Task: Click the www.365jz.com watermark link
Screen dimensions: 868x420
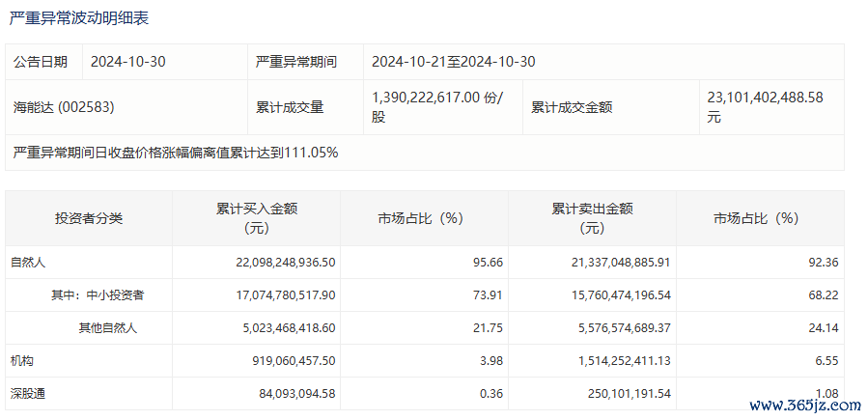Action: click(805, 406)
